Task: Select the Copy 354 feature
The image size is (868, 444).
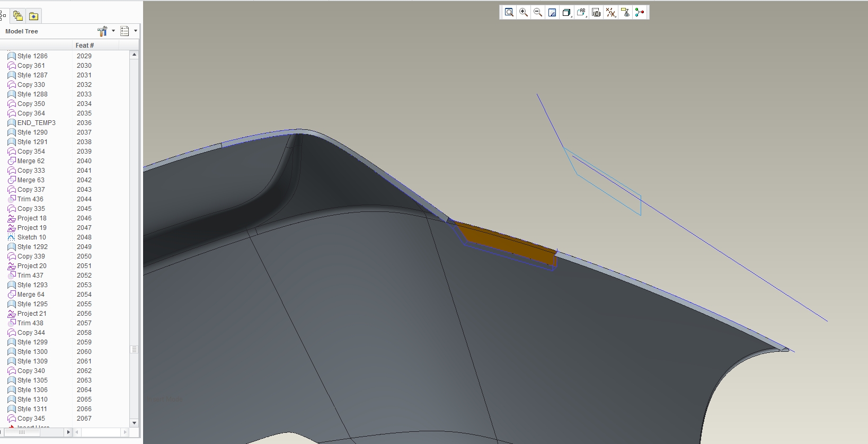Action: [31, 152]
